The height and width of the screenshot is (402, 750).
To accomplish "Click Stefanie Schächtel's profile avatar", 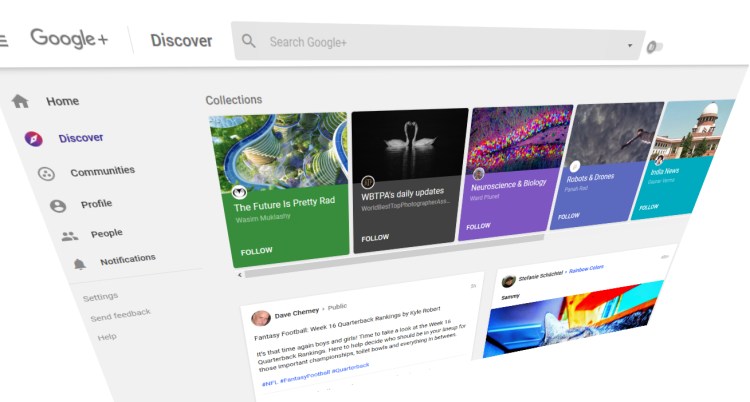I will [x=508, y=281].
